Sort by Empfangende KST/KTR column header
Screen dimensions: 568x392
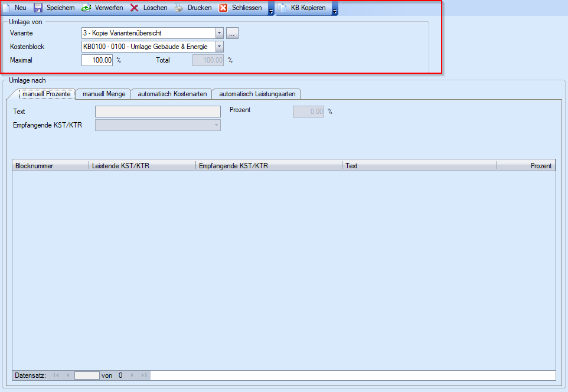[x=269, y=165]
